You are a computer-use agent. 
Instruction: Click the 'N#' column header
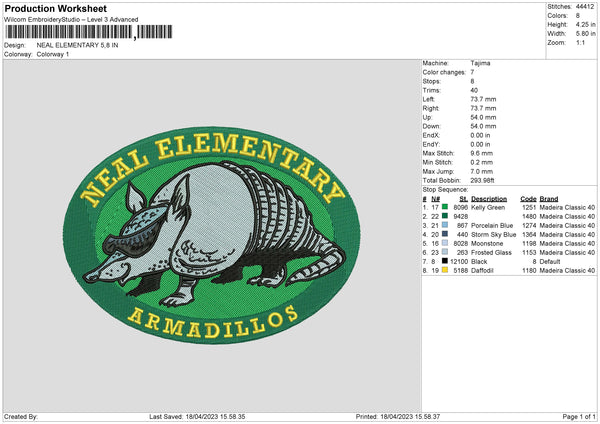(435, 199)
